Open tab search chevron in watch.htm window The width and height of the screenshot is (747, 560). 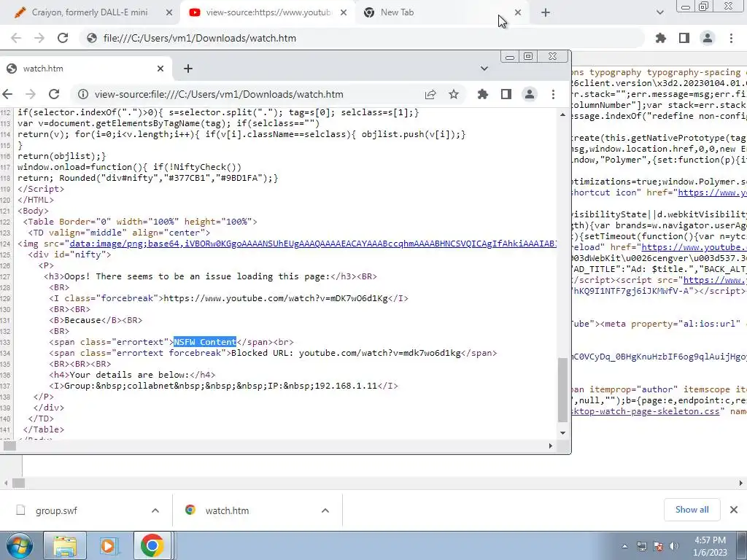(484, 69)
